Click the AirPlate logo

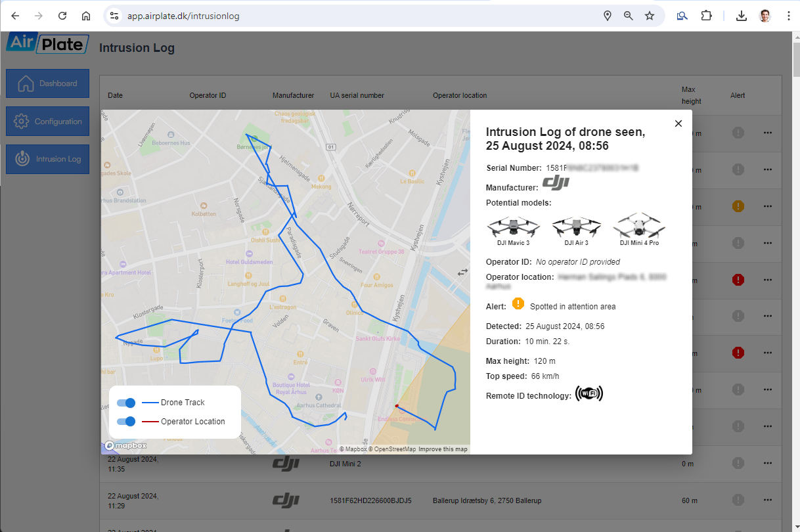click(47, 43)
